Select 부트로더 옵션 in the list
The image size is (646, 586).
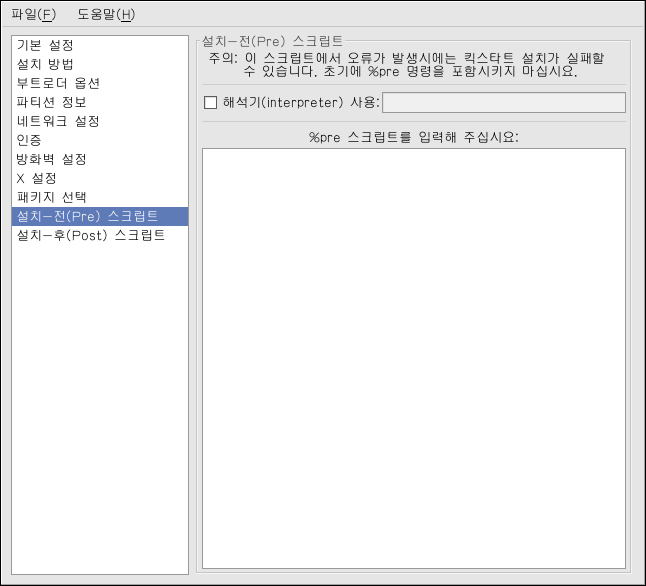(58, 84)
